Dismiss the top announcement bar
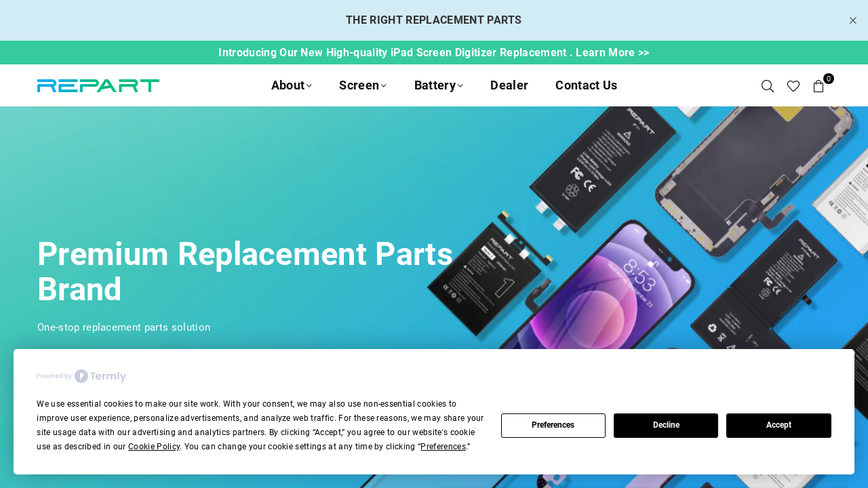 click(853, 20)
